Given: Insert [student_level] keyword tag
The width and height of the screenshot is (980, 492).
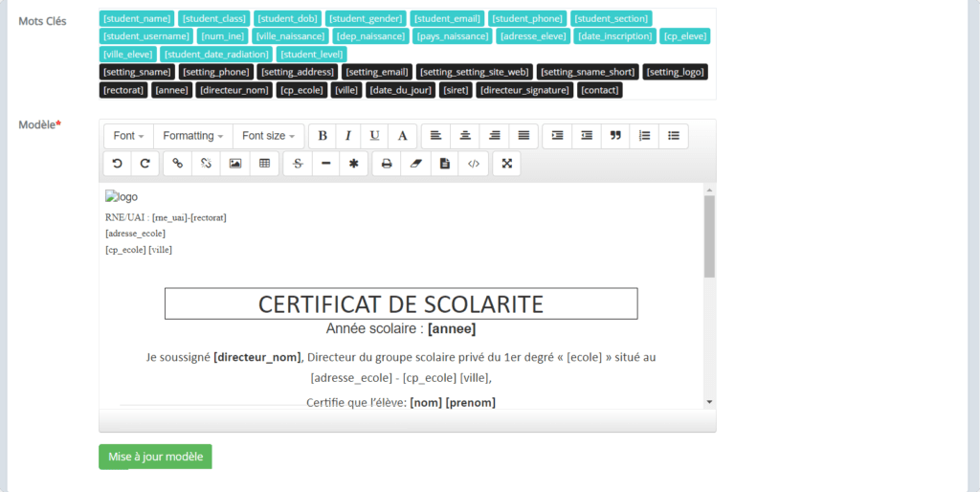Looking at the screenshot, I should pyautogui.click(x=311, y=54).
